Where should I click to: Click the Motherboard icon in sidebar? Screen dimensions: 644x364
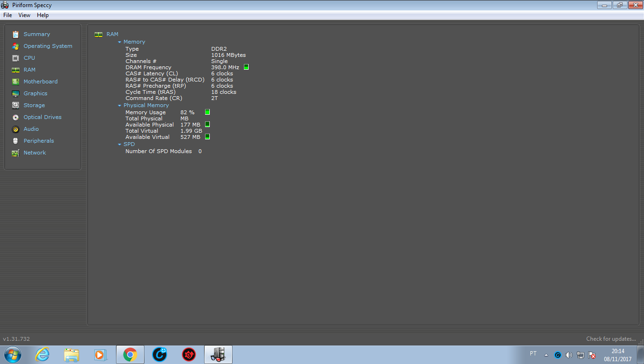click(x=16, y=82)
